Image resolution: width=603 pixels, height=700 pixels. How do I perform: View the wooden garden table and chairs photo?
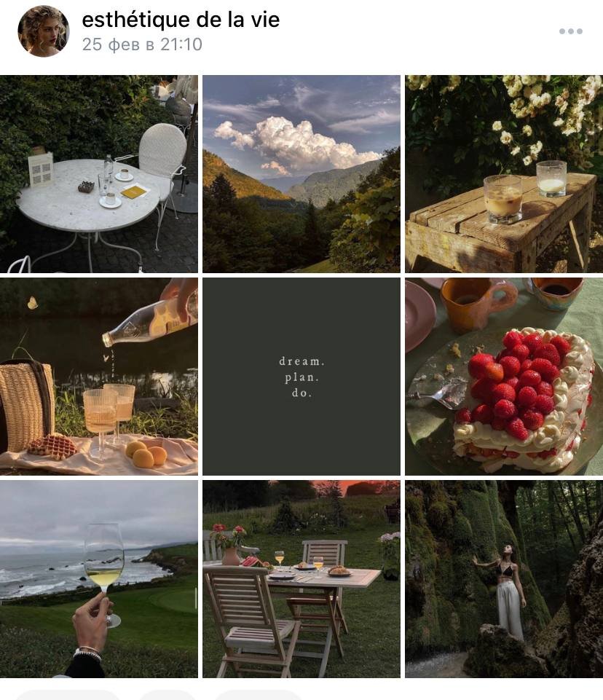(x=301, y=579)
